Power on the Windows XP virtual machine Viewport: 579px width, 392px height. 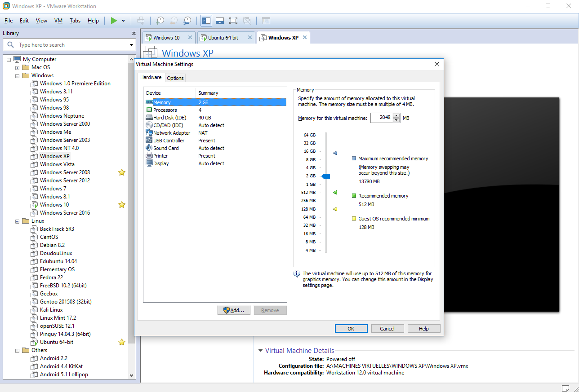(x=114, y=21)
